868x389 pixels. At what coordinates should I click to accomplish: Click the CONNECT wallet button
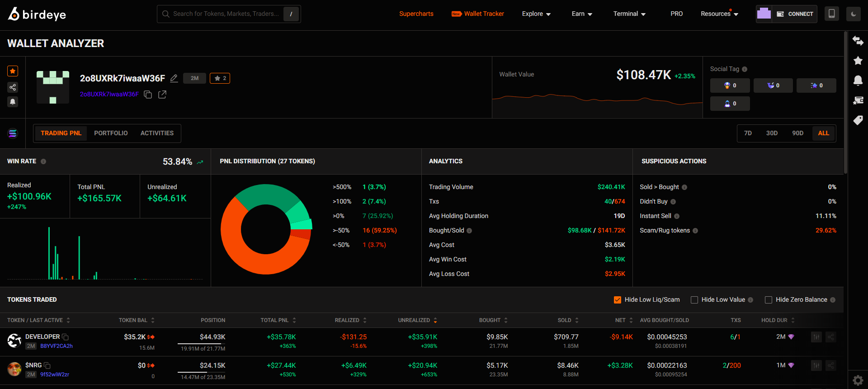click(795, 14)
